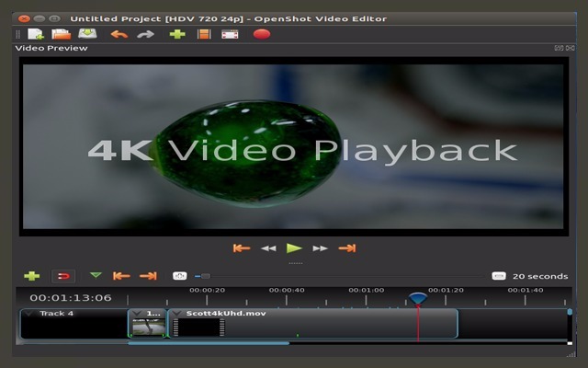Fast forward the video preview
Screen dimensions: 588x368
[x=320, y=247]
